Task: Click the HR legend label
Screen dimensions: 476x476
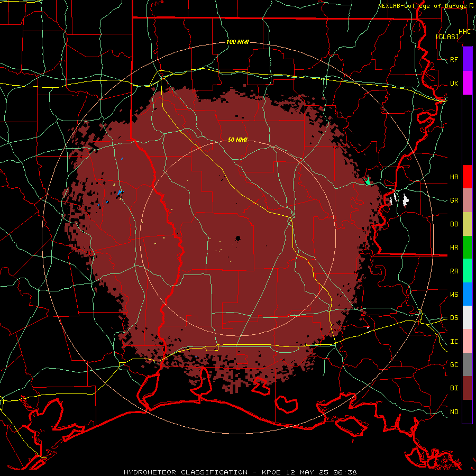Action: [x=454, y=248]
